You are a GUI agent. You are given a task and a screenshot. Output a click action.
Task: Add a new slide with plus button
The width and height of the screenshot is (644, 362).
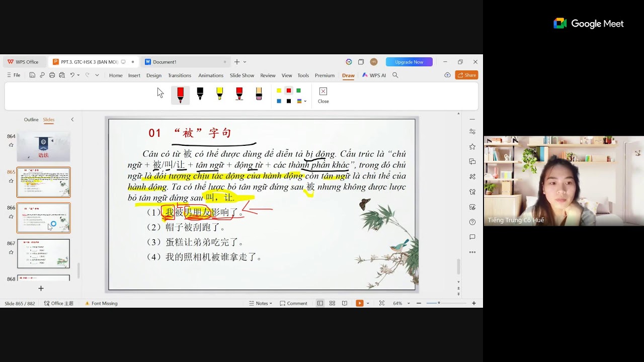[x=41, y=288]
